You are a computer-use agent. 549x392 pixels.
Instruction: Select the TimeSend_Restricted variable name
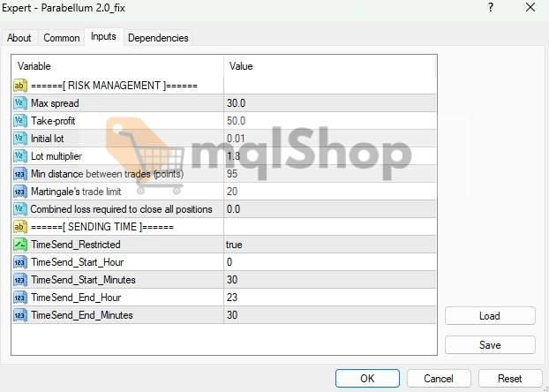(76, 245)
